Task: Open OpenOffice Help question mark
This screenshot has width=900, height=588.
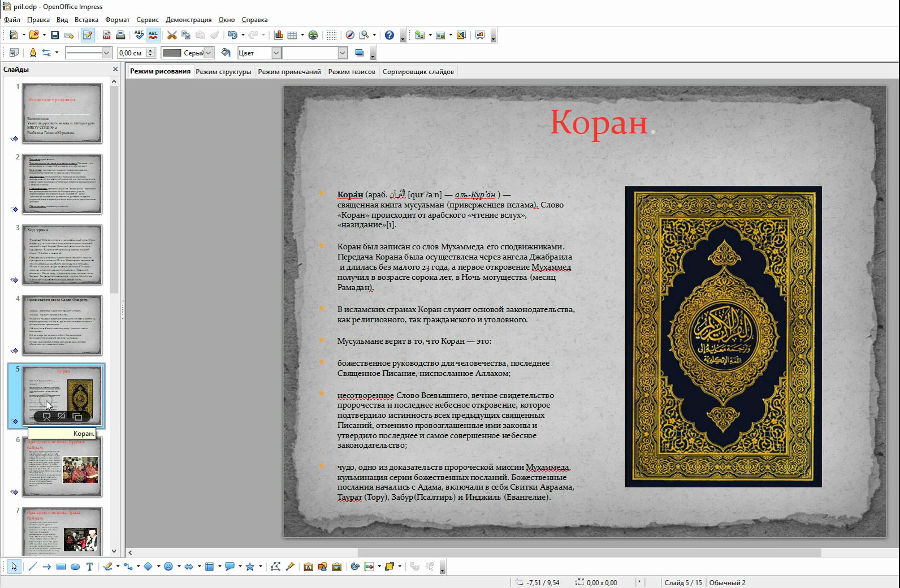Action: coord(390,35)
